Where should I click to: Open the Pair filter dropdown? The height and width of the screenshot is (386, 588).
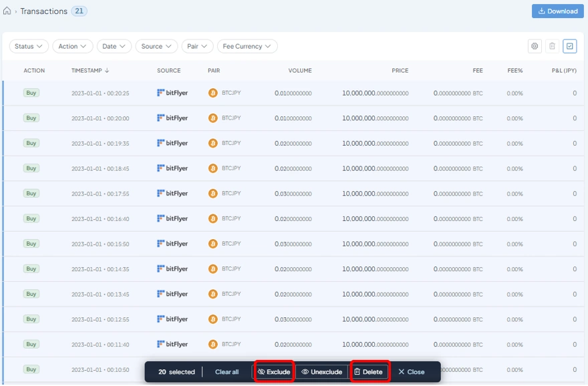197,46
